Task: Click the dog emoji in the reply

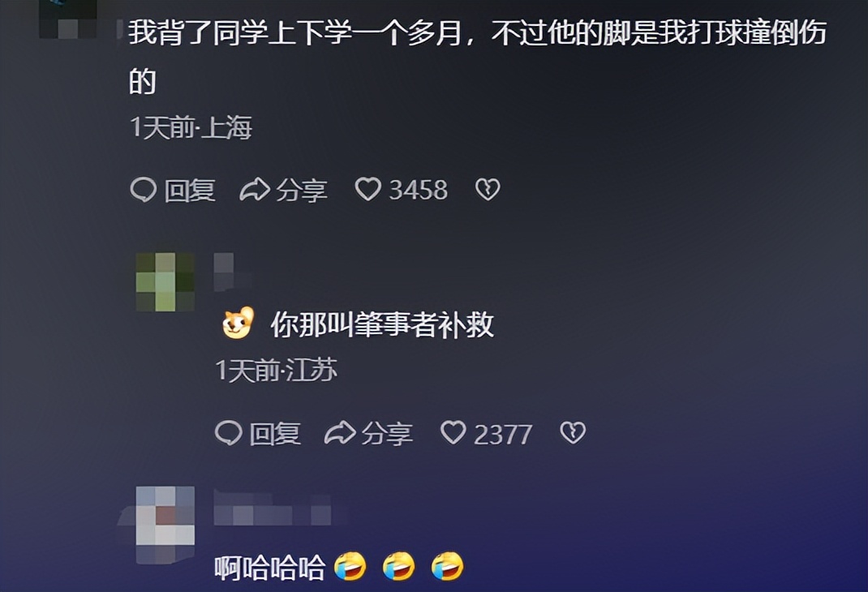Action: click(x=238, y=323)
